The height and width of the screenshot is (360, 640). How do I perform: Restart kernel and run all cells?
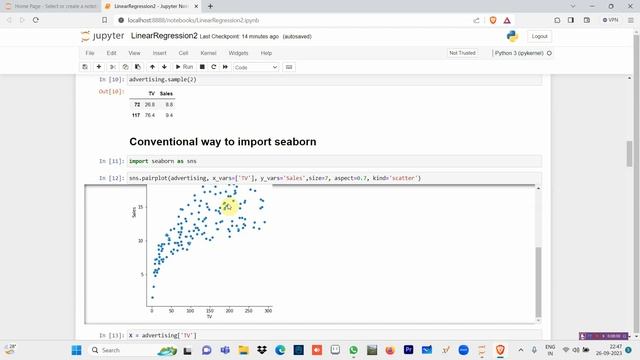(225, 67)
